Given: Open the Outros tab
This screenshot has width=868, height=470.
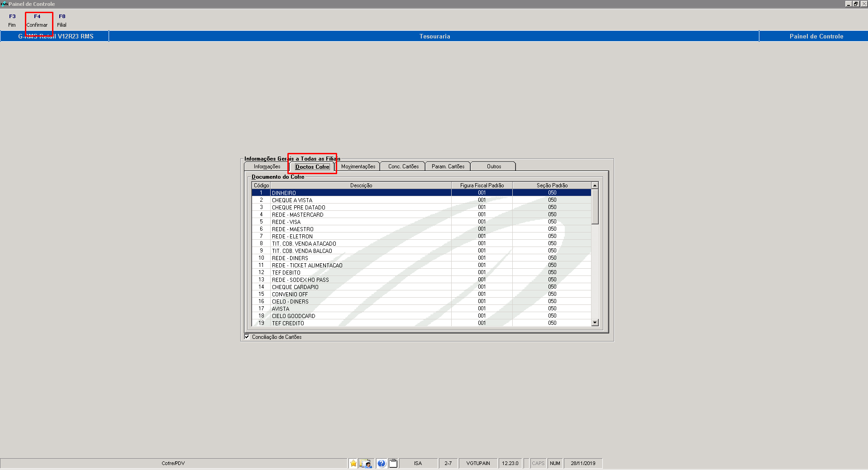Looking at the screenshot, I should (x=494, y=166).
